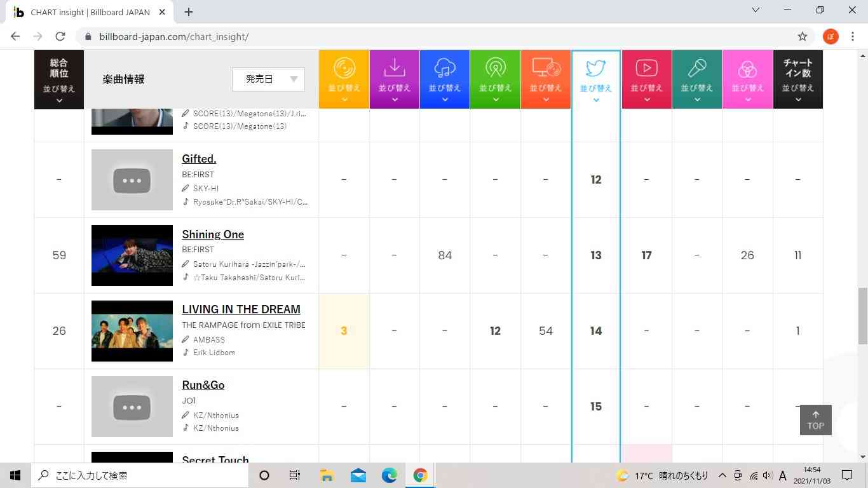Open Task View on the taskbar

pyautogui.click(x=295, y=475)
